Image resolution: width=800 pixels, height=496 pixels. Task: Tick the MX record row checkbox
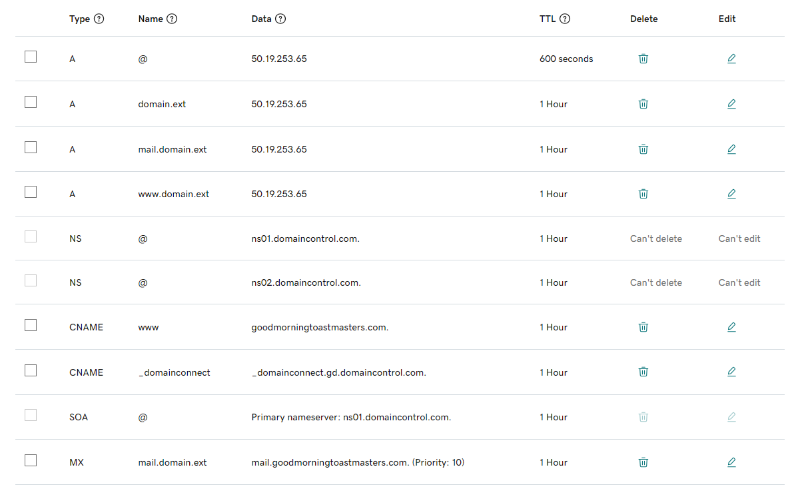(x=31, y=460)
